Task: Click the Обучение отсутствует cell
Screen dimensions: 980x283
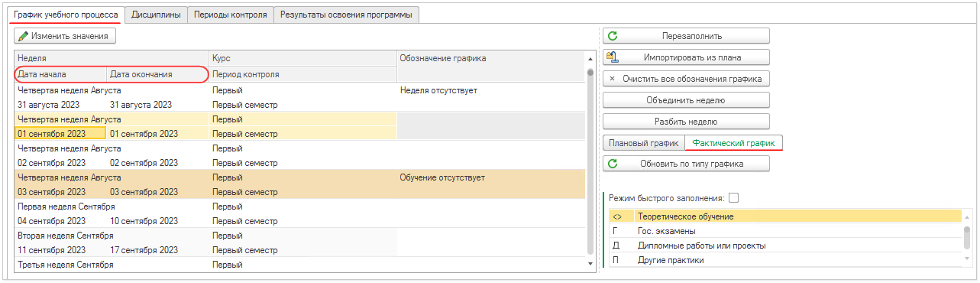Action: [x=490, y=177]
